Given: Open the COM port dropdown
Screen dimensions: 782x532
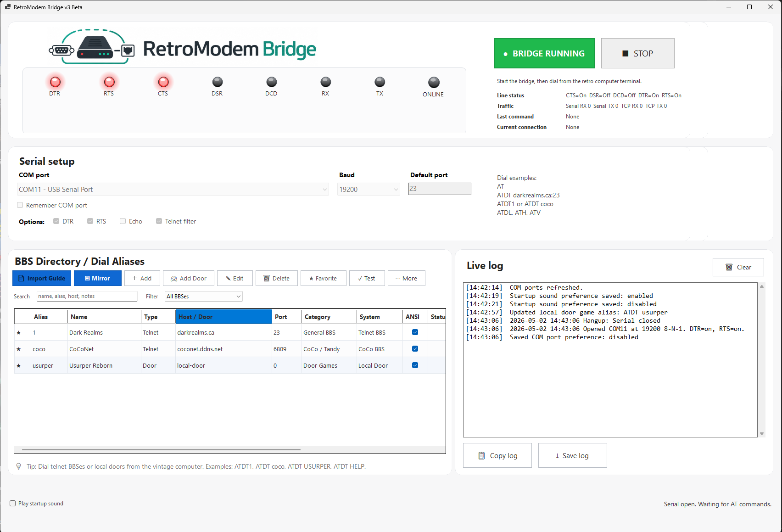Looking at the screenshot, I should 173,189.
